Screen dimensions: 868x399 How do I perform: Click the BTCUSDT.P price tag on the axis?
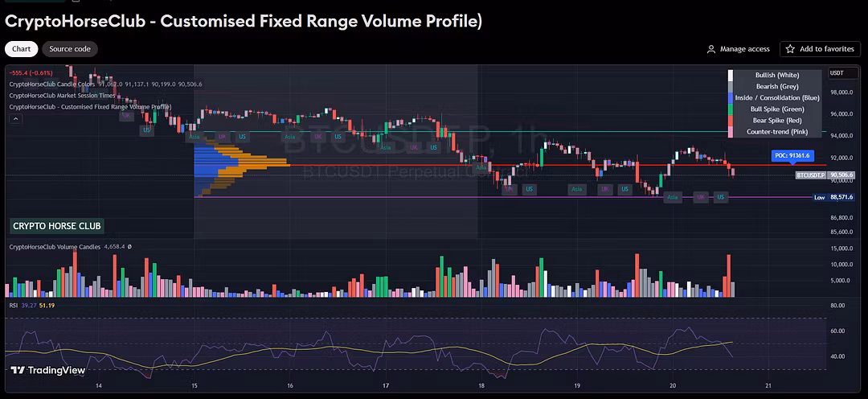point(810,175)
